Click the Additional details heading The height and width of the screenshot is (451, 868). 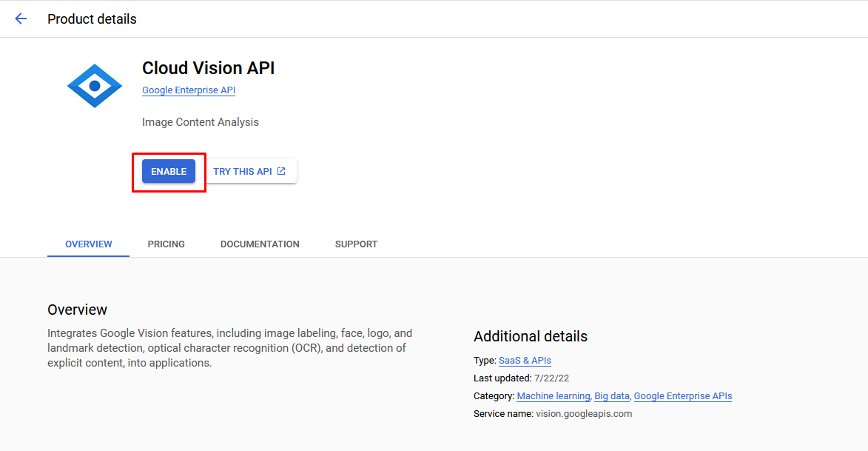531,336
